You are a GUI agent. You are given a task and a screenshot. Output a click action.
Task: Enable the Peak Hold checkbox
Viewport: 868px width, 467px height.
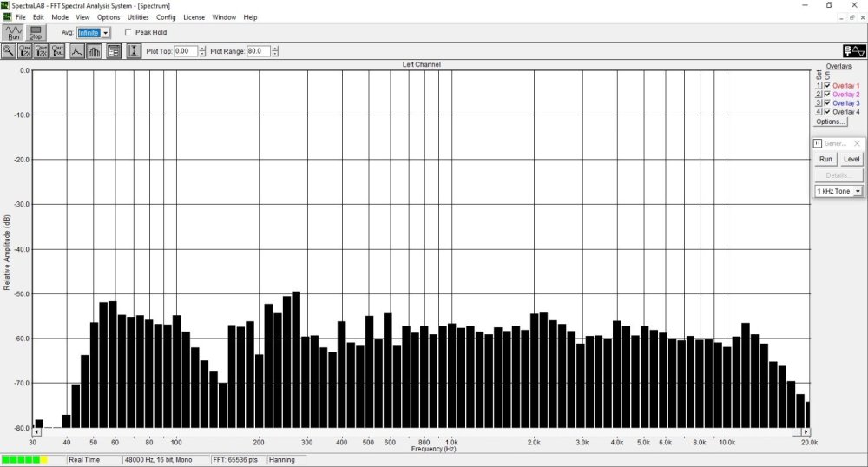128,33
